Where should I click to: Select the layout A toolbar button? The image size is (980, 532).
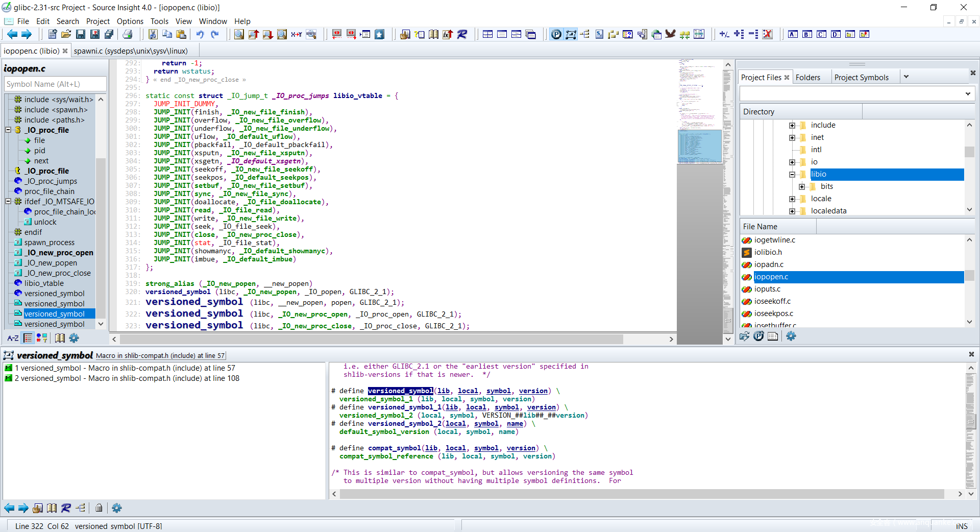793,34
